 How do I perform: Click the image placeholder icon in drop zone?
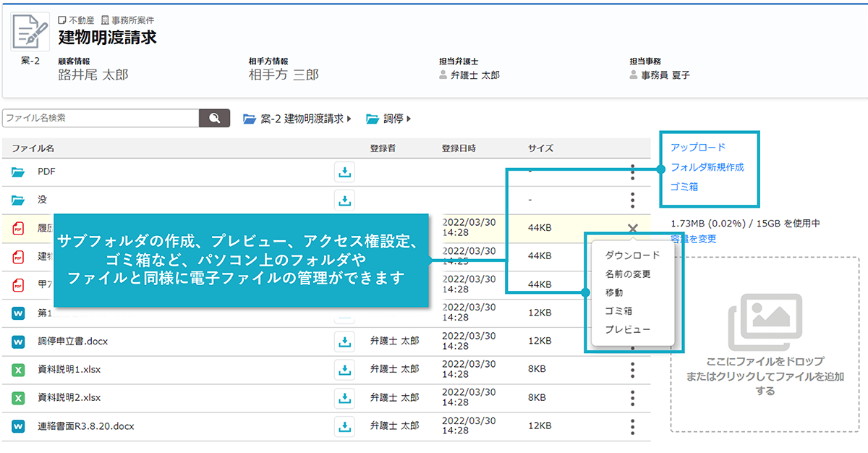coord(765,321)
